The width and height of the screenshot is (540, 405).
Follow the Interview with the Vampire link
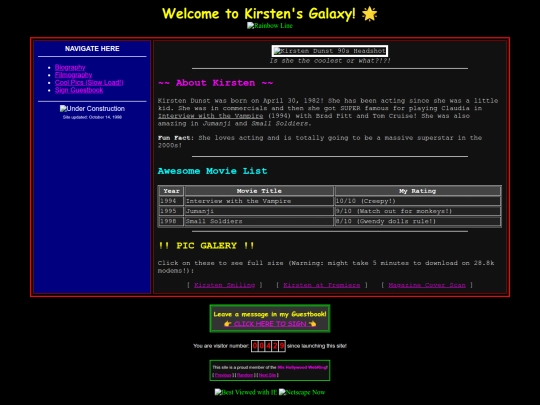tap(210, 116)
